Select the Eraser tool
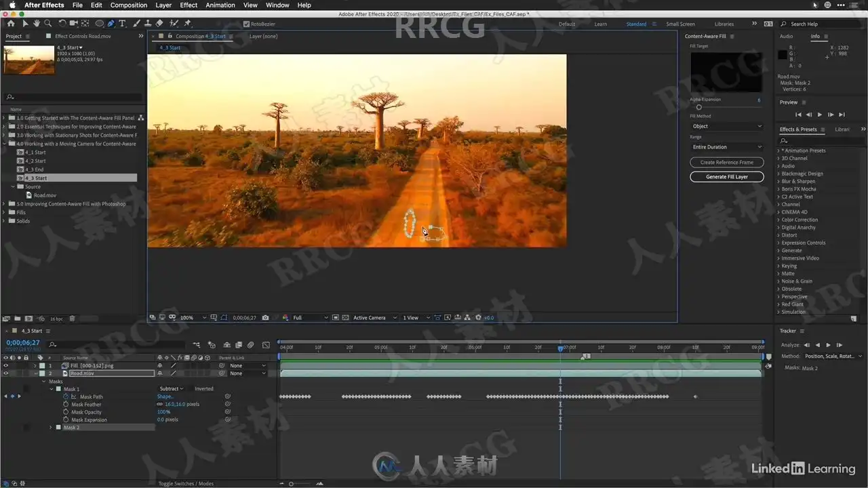Viewport: 868px width, 488px height. [x=159, y=24]
